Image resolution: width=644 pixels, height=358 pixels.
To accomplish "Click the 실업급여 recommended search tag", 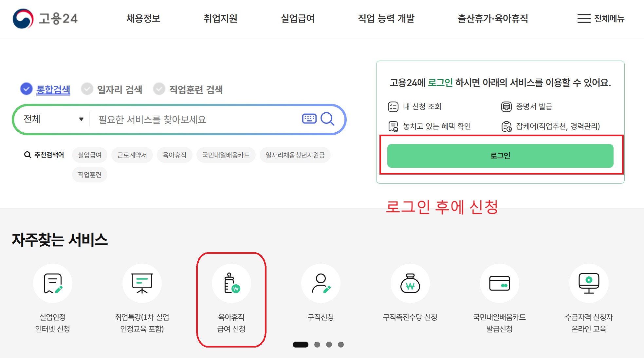I will point(90,155).
